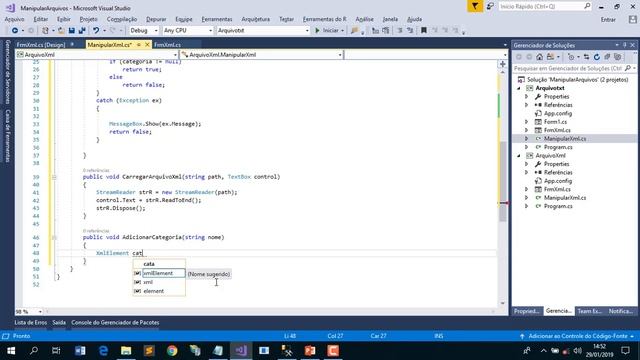Uncomment selected lines via the toolbar icon
The height and width of the screenshot is (360, 640).
point(410,31)
